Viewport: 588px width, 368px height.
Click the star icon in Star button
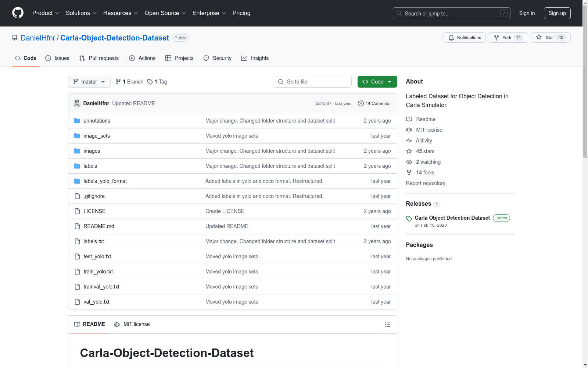[x=539, y=38]
